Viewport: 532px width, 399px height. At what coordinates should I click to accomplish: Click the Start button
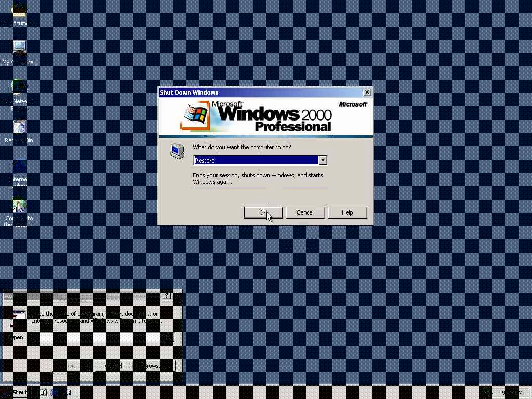coord(15,393)
